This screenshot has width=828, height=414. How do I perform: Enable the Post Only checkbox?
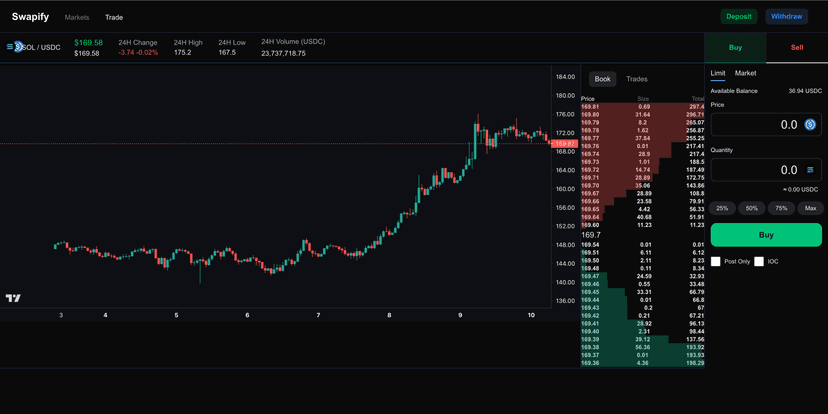point(716,262)
